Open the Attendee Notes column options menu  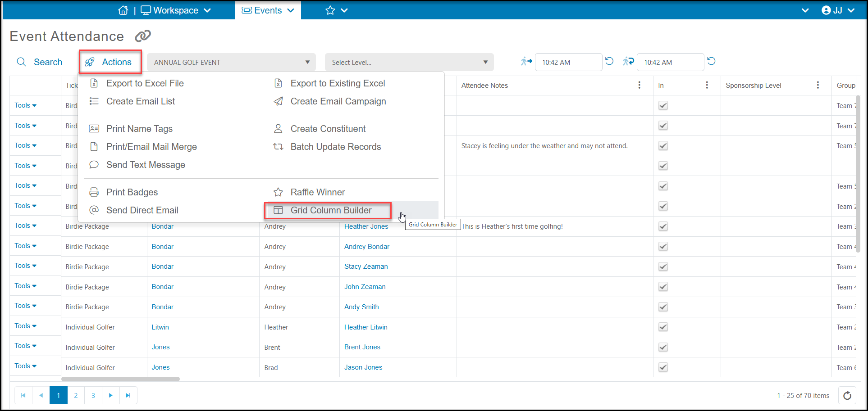tap(640, 85)
